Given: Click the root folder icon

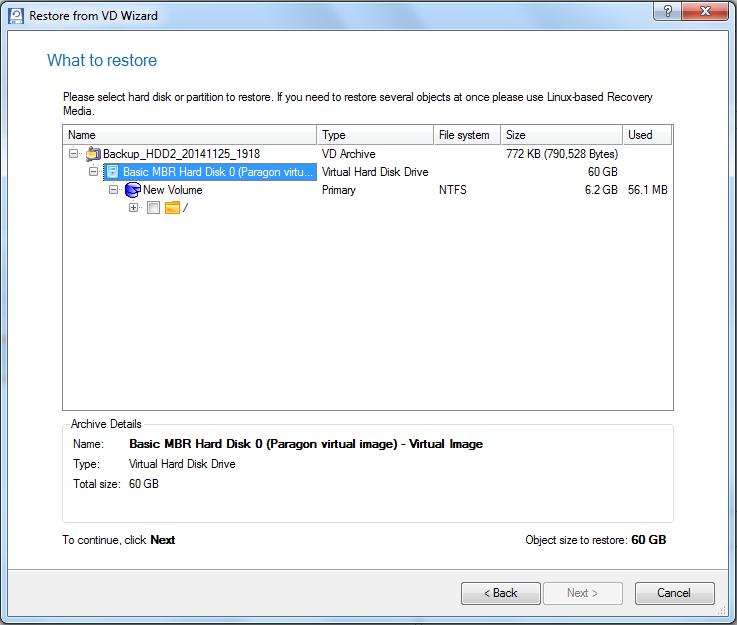Looking at the screenshot, I should (x=172, y=208).
